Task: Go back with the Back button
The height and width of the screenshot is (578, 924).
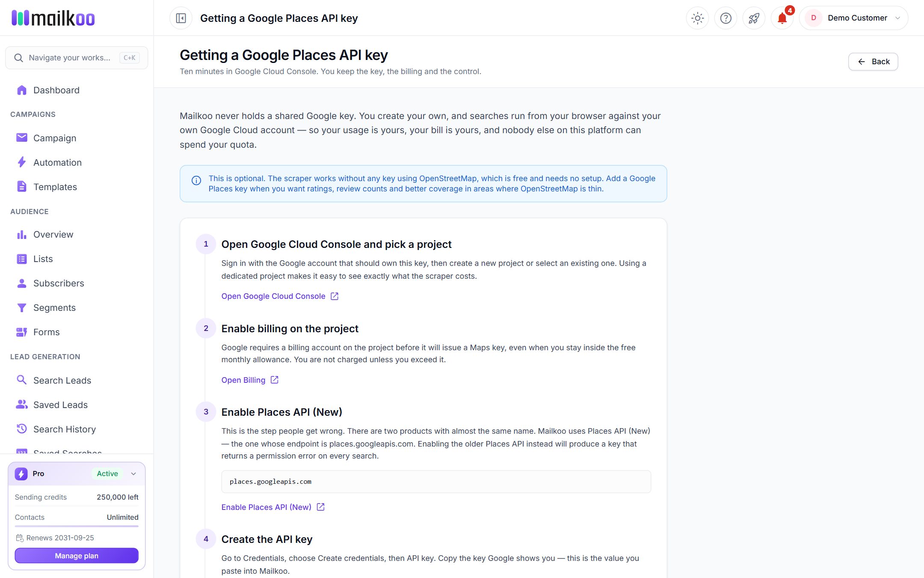Action: (x=873, y=62)
